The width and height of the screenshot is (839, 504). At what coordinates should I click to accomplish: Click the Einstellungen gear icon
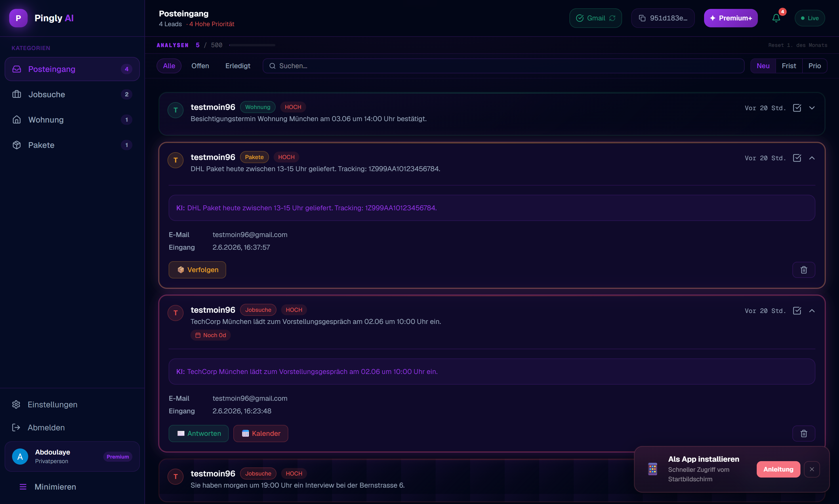click(16, 404)
